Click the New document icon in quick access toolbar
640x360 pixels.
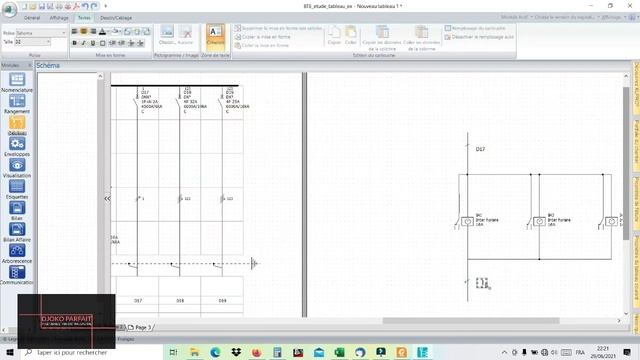(x=24, y=6)
